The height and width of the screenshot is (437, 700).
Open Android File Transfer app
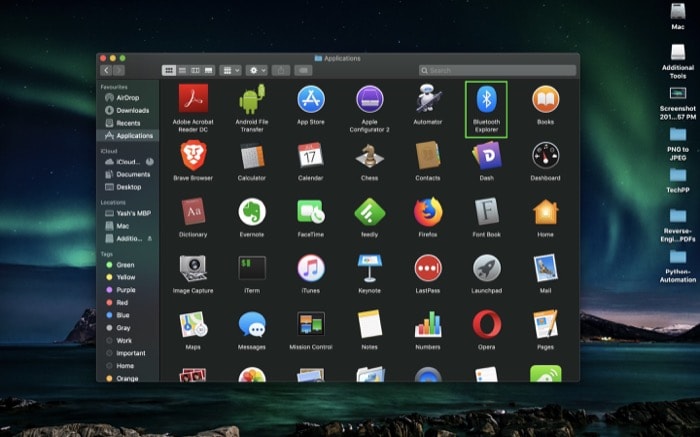252,99
